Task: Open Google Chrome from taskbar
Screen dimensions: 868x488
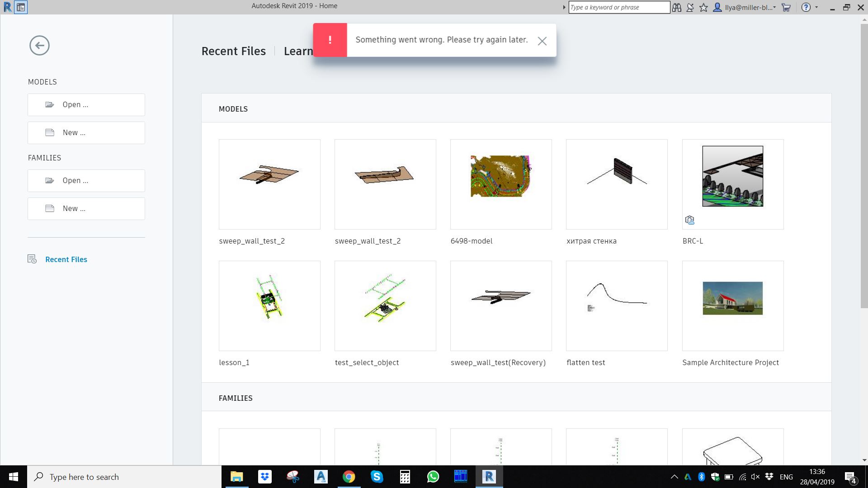Action: pos(349,477)
